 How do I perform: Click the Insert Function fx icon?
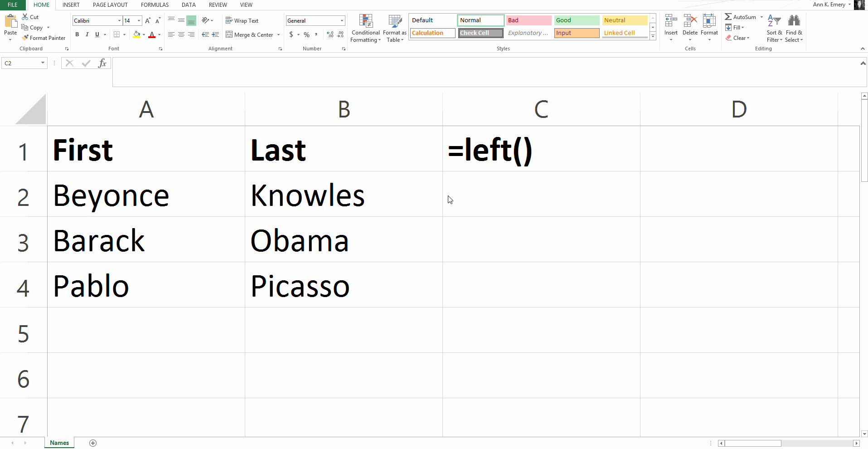[x=102, y=63]
